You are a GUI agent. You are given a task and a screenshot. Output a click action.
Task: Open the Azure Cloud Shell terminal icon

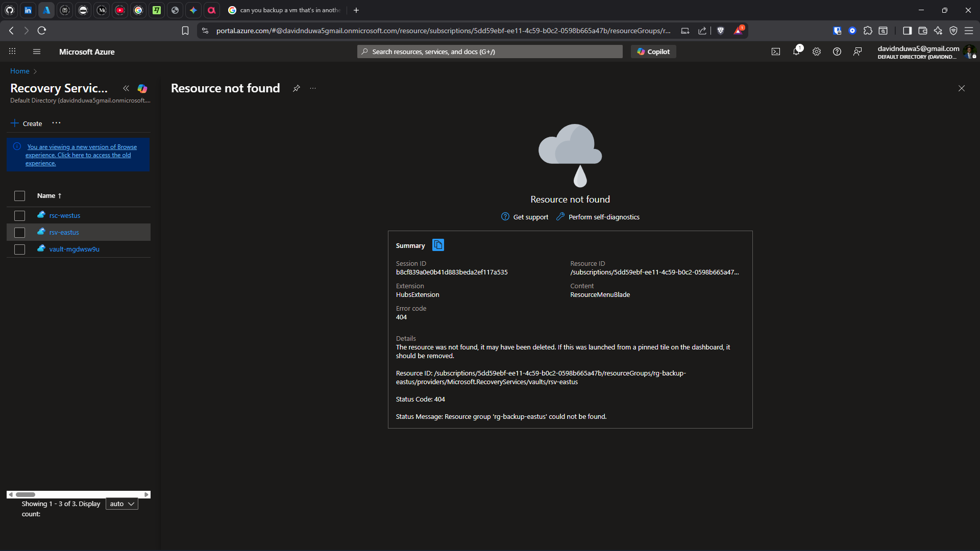[x=776, y=52]
